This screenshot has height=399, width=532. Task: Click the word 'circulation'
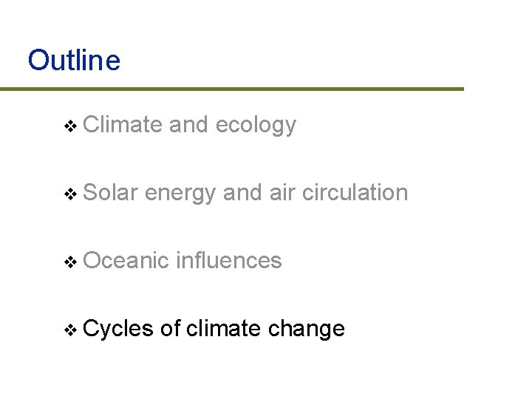tap(355, 192)
